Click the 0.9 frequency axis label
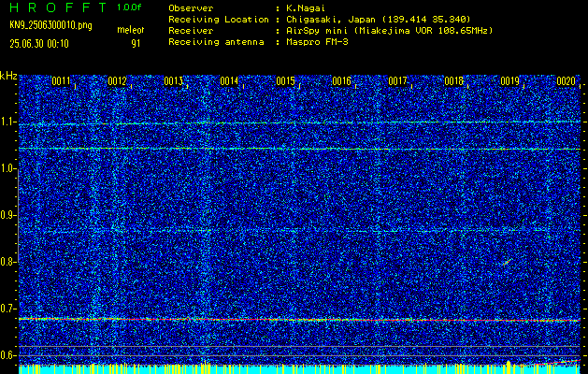Screen dimensions: 588x374 click(7, 215)
